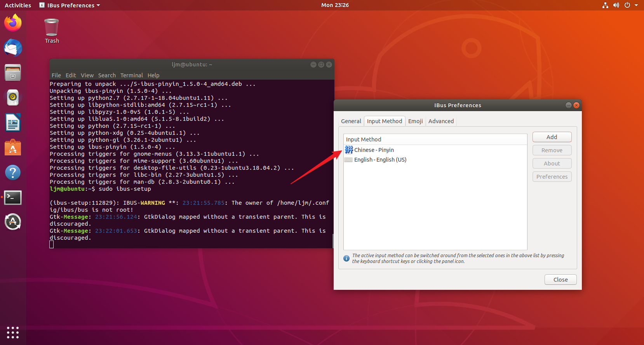Screen dimensions: 644x345
Task: Open the terminal View menu
Action: (87, 75)
